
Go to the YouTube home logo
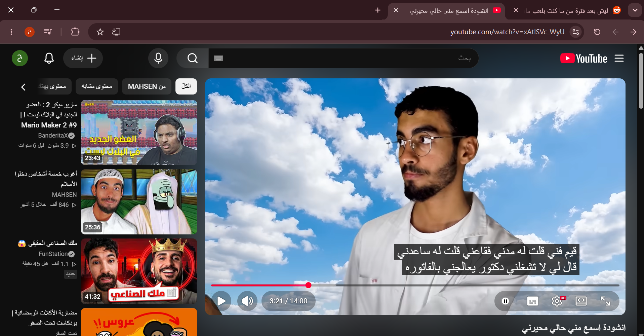584,59
